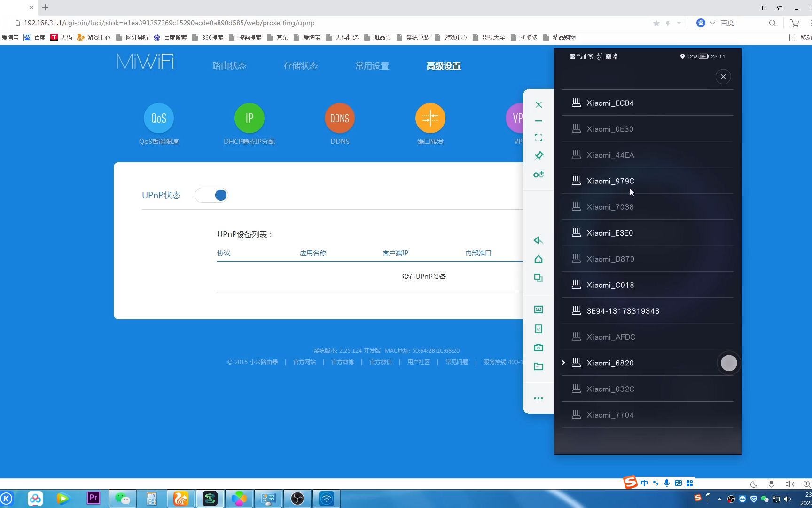Select Xiaomi_7038 Wi-Fi network

click(648, 207)
